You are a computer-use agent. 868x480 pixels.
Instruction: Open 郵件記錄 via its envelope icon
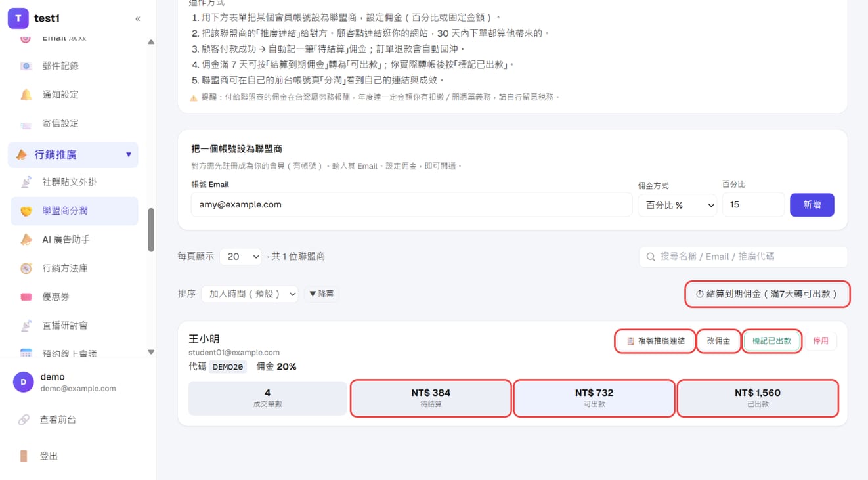(26, 66)
